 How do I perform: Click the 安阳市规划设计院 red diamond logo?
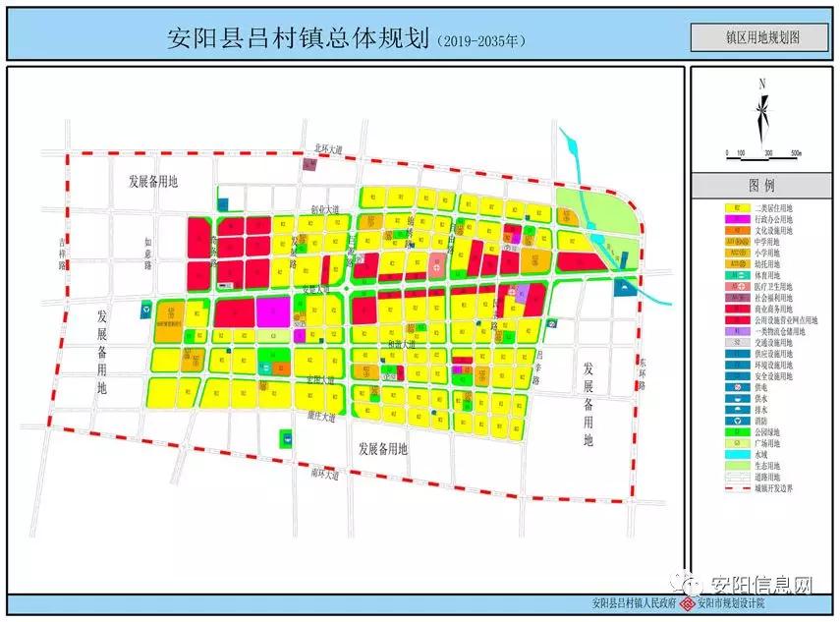point(687,603)
